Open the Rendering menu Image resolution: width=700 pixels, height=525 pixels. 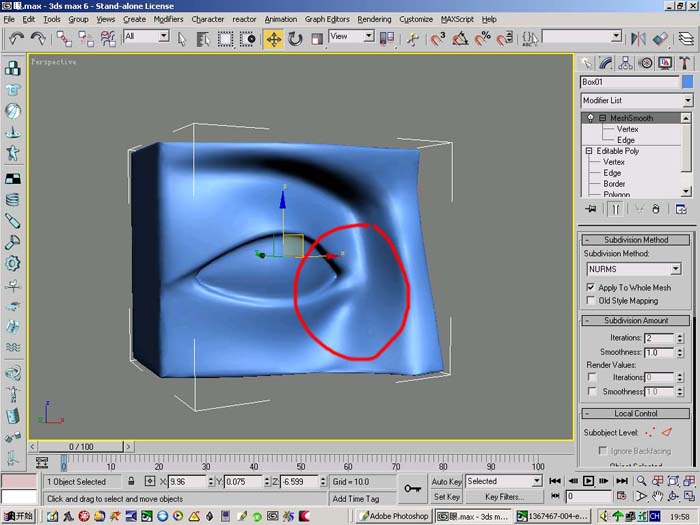[374, 19]
